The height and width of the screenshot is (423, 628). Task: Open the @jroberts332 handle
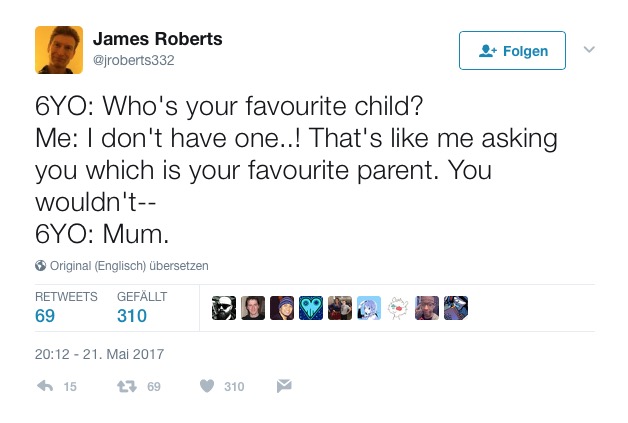coord(133,60)
